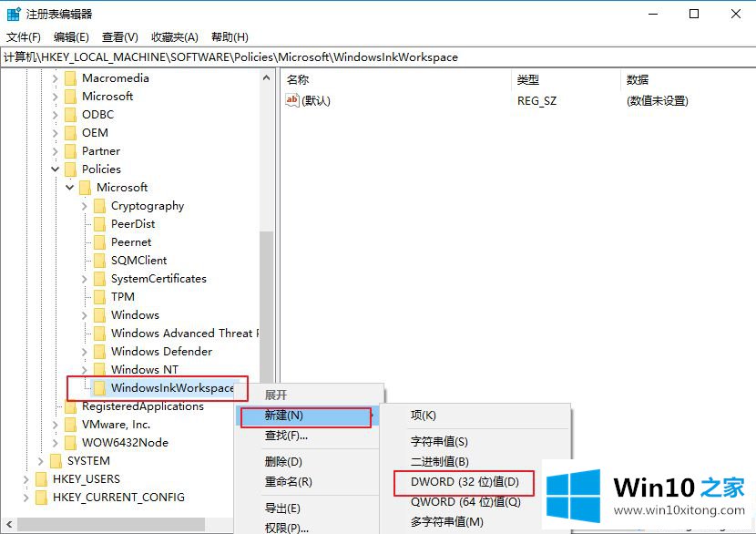The height and width of the screenshot is (534, 756).
Task: Select the WOW6432Node tree item
Action: 125,443
